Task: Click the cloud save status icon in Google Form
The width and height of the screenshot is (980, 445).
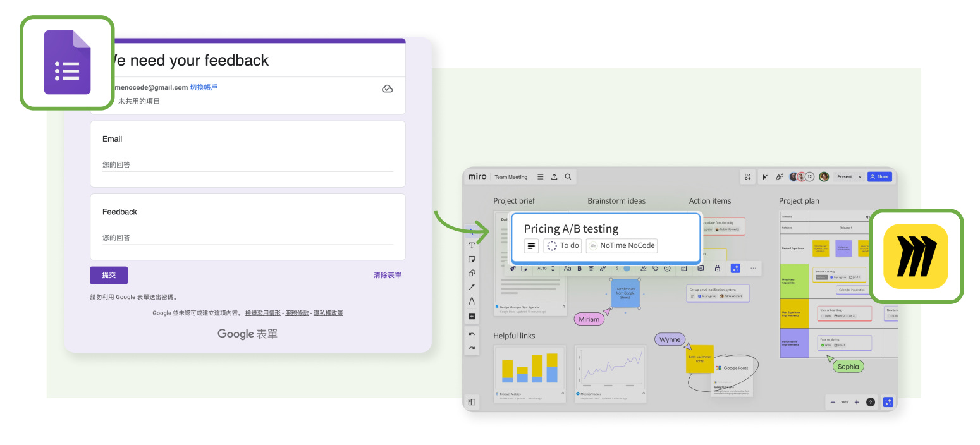Action: point(388,88)
